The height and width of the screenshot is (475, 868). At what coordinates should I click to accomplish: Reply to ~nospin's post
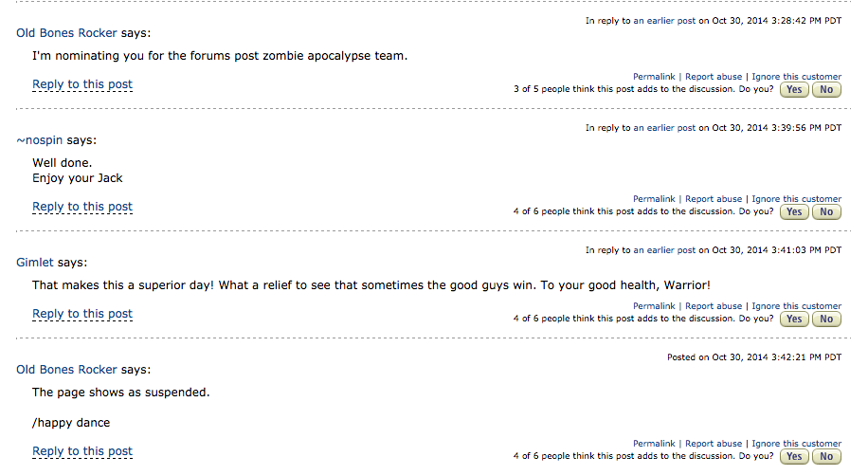82,207
